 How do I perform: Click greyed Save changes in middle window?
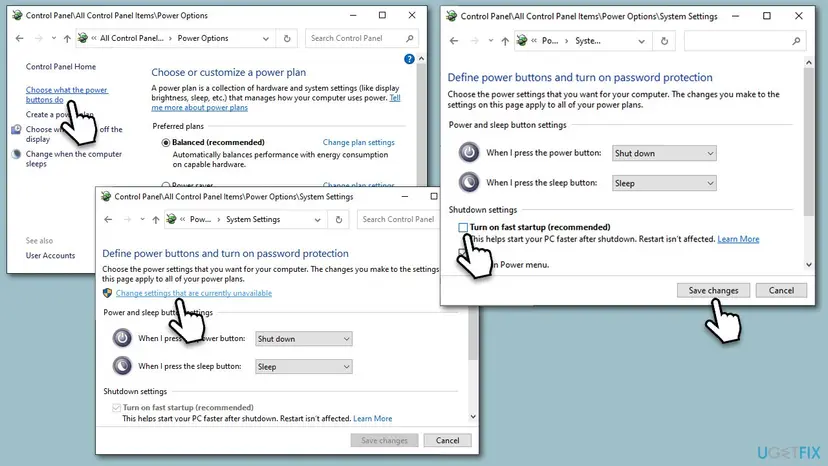click(384, 440)
